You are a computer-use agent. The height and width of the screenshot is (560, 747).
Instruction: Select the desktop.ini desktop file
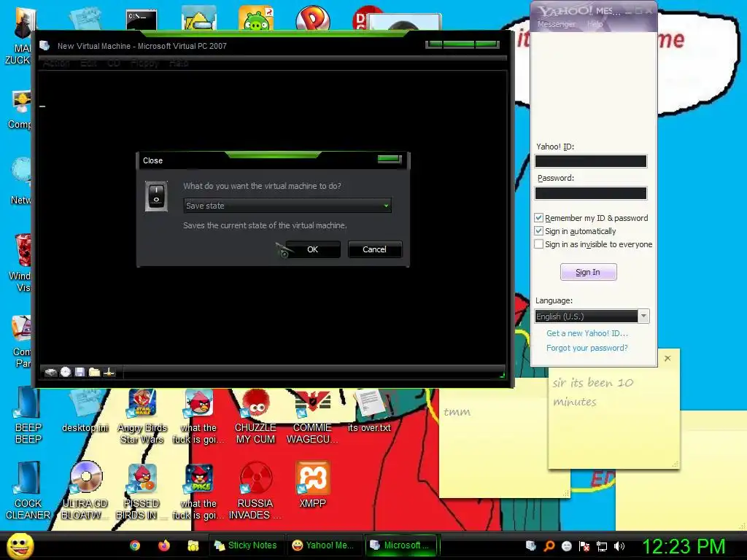[85, 411]
